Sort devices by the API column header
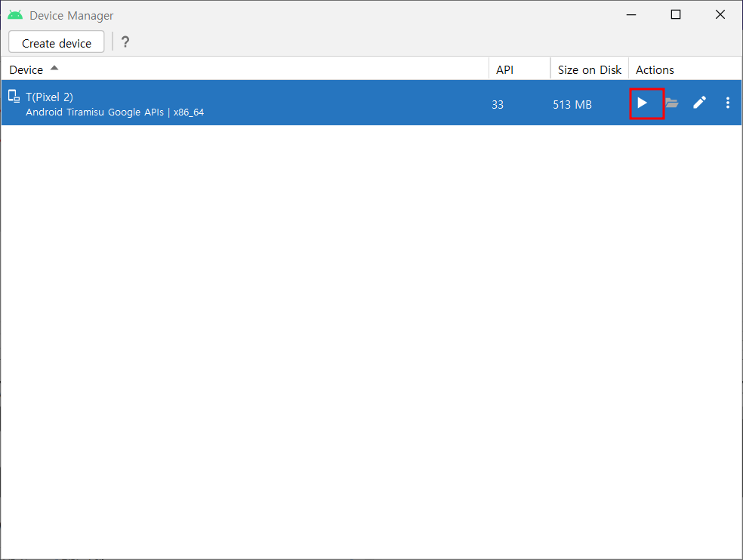This screenshot has height=560, width=743. coord(519,69)
